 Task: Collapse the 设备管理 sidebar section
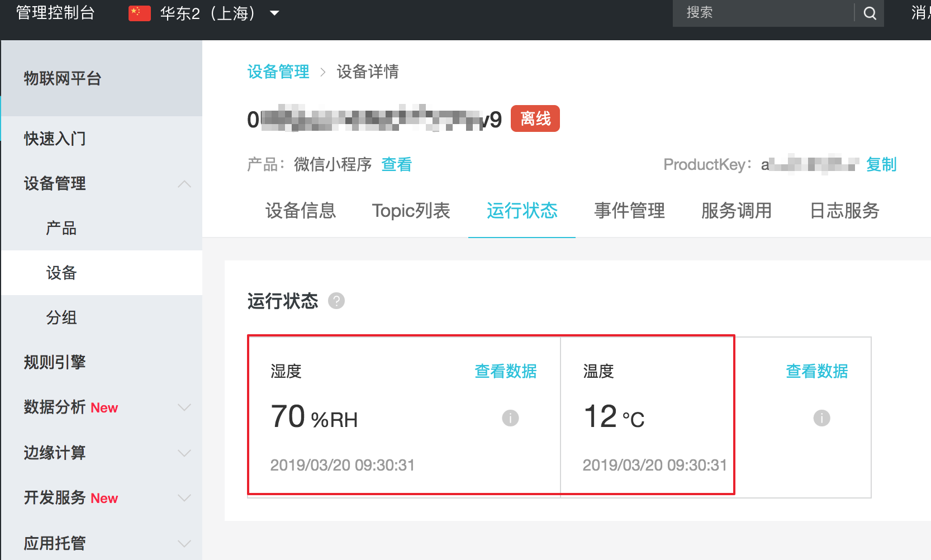[x=184, y=184]
